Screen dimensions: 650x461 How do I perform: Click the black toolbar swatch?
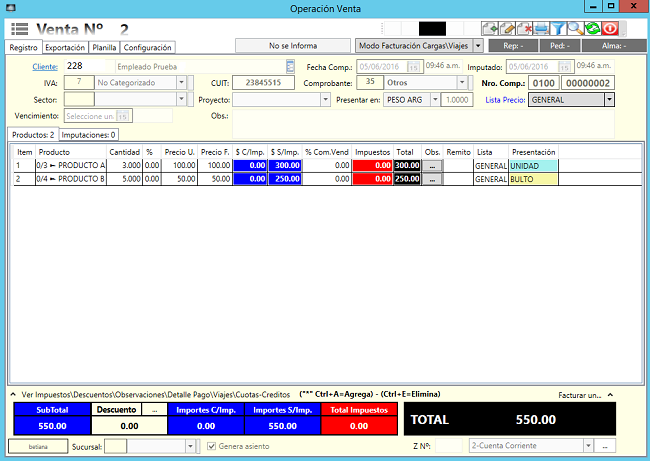click(432, 29)
